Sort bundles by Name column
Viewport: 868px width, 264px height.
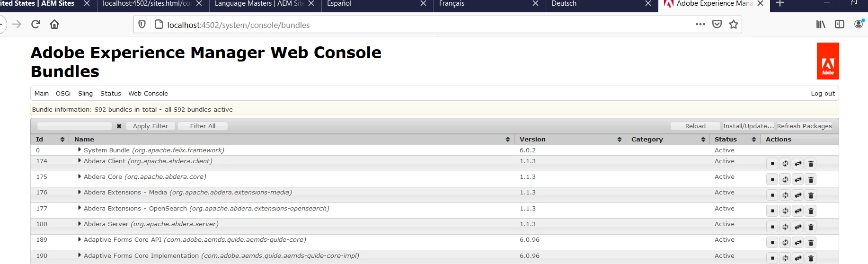coord(292,139)
